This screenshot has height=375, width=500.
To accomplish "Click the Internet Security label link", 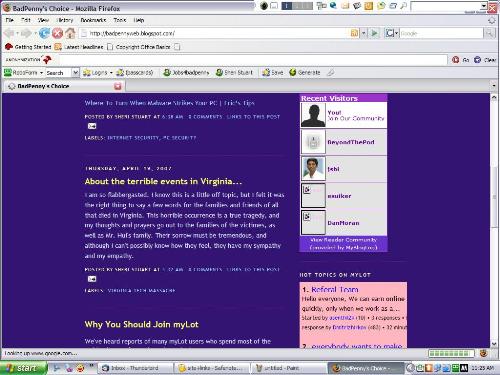I will (133, 138).
